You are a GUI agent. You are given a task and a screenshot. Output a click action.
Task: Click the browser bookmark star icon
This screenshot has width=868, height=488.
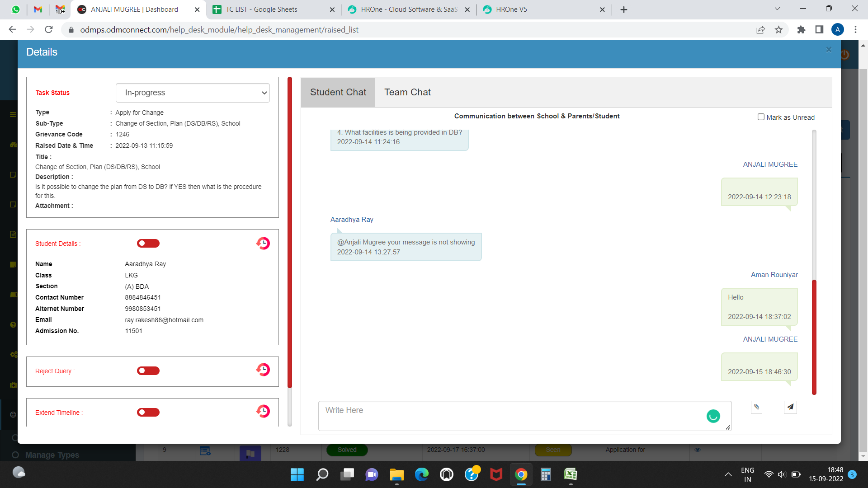tap(778, 30)
